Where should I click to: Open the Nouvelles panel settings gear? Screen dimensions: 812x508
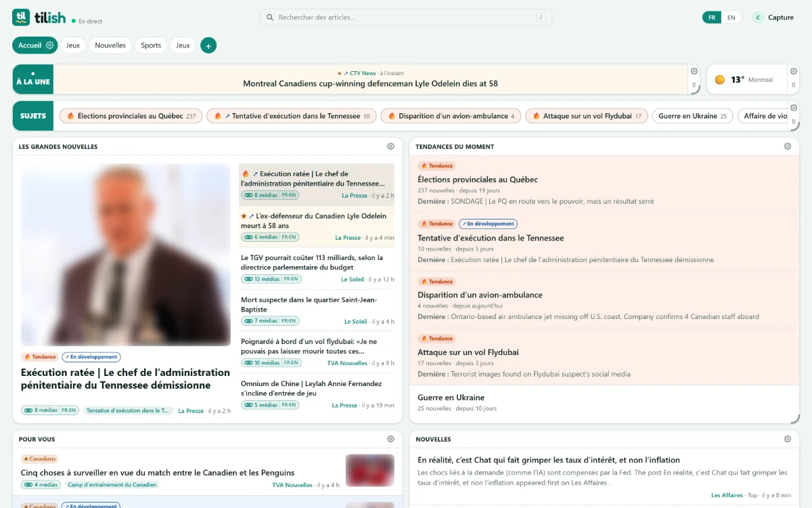(787, 439)
